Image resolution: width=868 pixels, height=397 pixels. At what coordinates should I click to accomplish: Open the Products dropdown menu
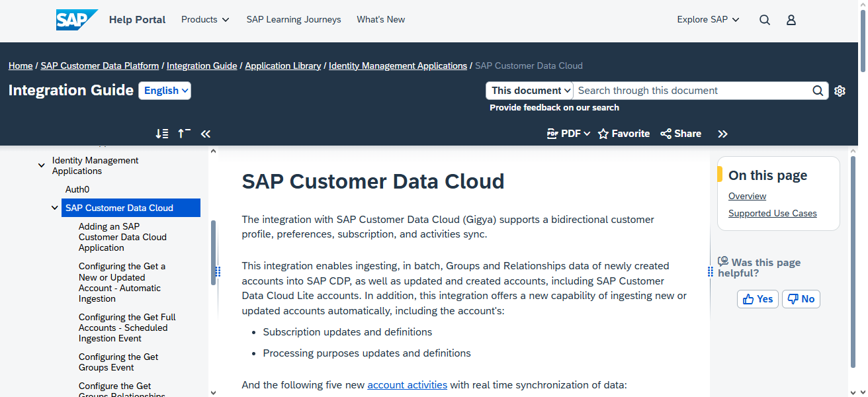(x=205, y=20)
